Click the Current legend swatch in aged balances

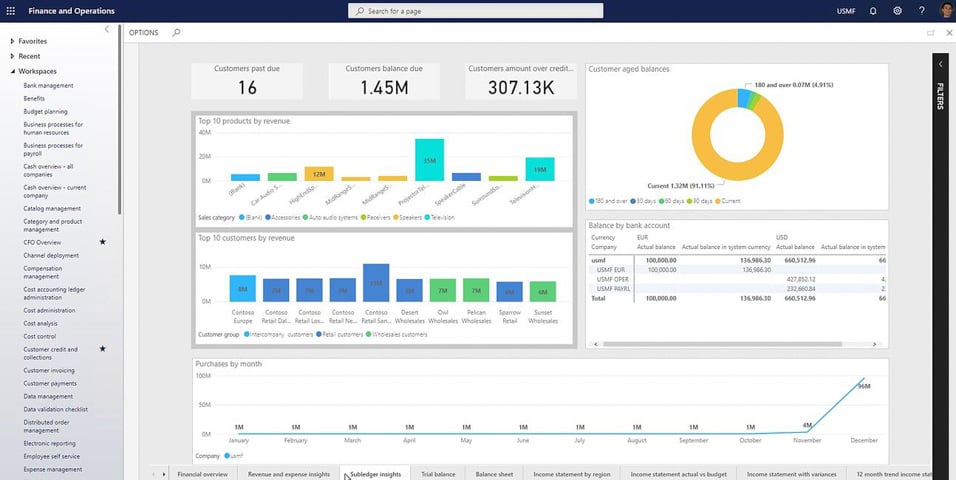point(718,201)
